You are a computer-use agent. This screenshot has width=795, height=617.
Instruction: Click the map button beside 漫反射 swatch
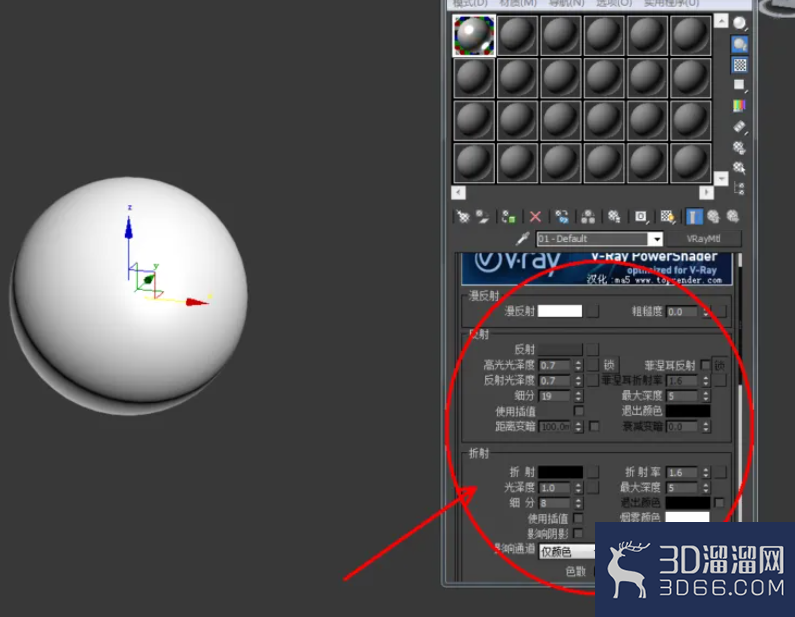(592, 311)
